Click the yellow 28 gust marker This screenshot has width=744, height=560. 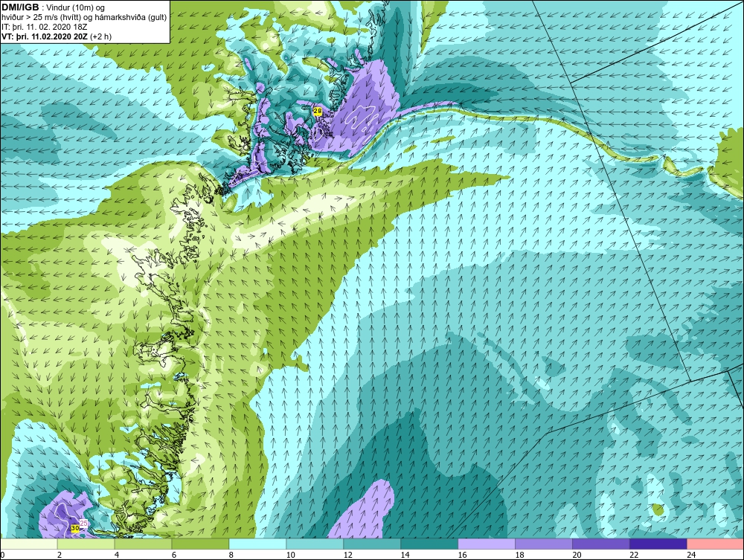point(318,112)
